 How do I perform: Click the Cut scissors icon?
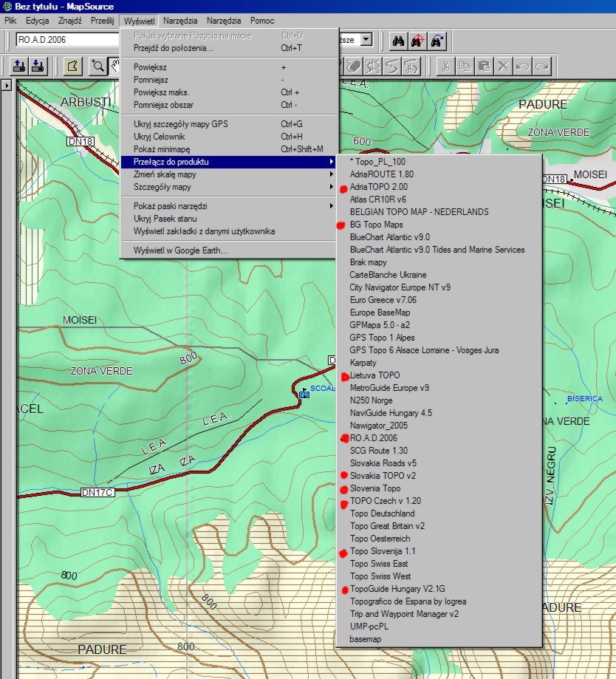(x=445, y=66)
